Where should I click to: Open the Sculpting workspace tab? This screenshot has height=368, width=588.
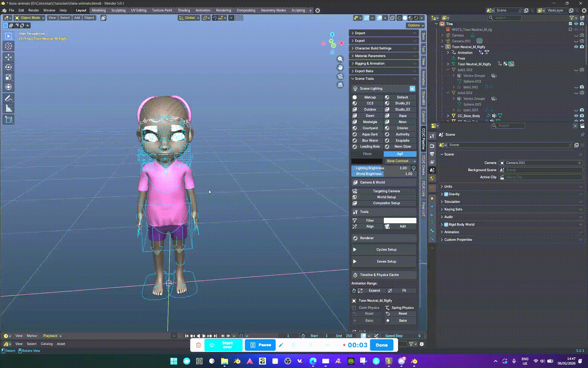(118, 10)
